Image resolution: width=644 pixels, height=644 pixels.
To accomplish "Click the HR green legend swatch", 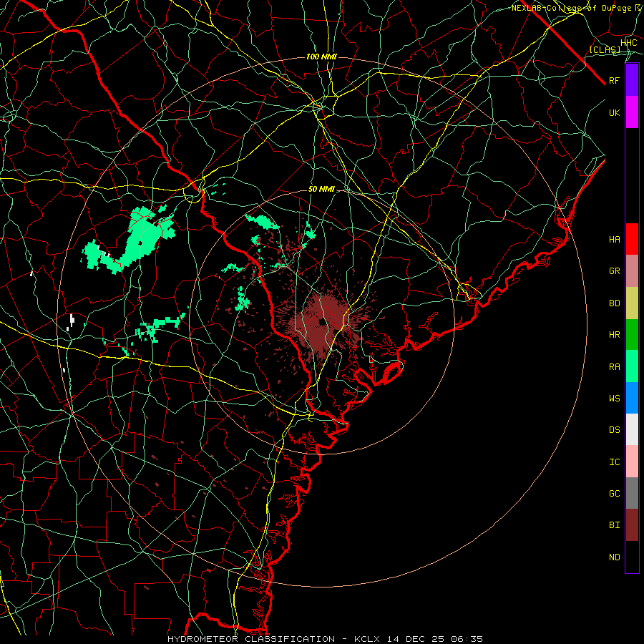I will [x=632, y=335].
